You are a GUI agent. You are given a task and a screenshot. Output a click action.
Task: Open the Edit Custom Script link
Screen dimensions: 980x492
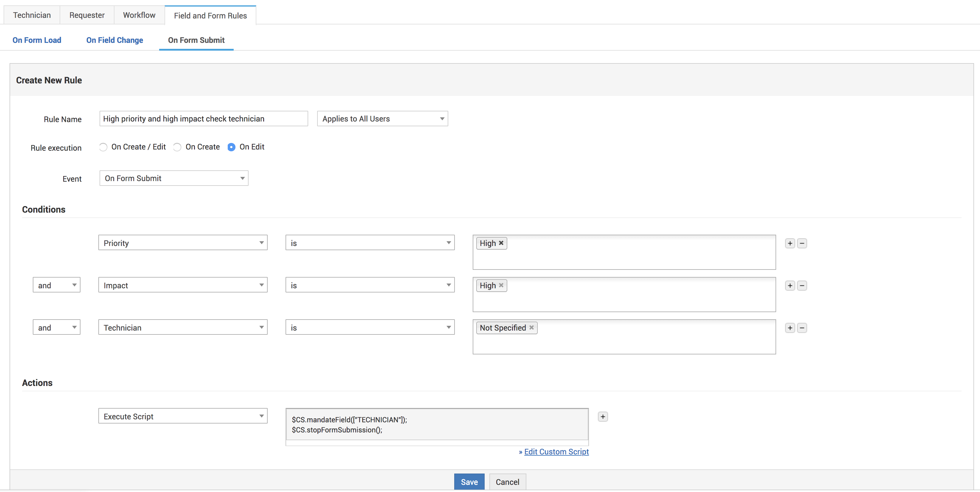click(x=556, y=452)
